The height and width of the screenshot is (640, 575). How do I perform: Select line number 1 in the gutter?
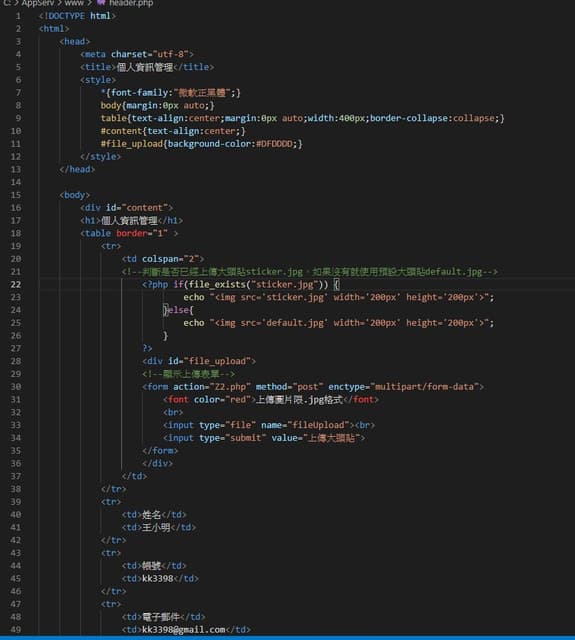[x=18, y=16]
